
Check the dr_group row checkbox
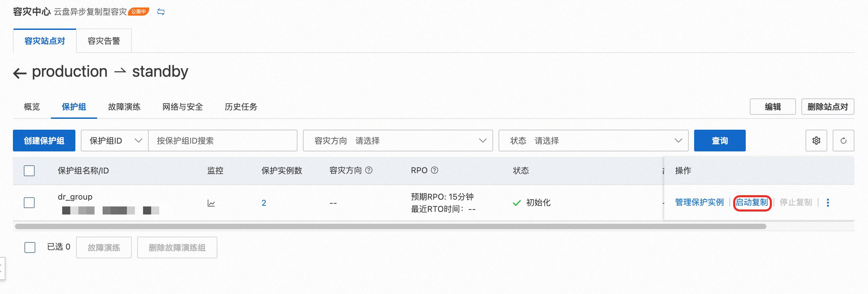pyautogui.click(x=29, y=203)
